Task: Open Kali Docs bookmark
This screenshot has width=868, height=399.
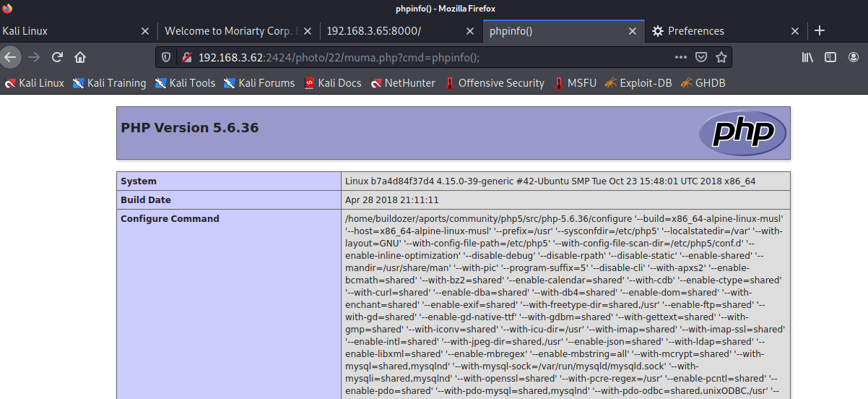Action: pos(333,83)
